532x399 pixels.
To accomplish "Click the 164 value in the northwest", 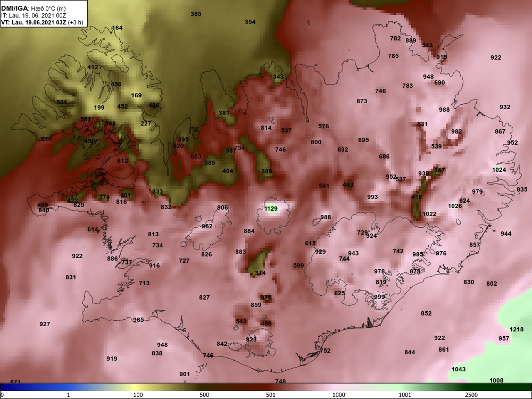I will (x=117, y=28).
